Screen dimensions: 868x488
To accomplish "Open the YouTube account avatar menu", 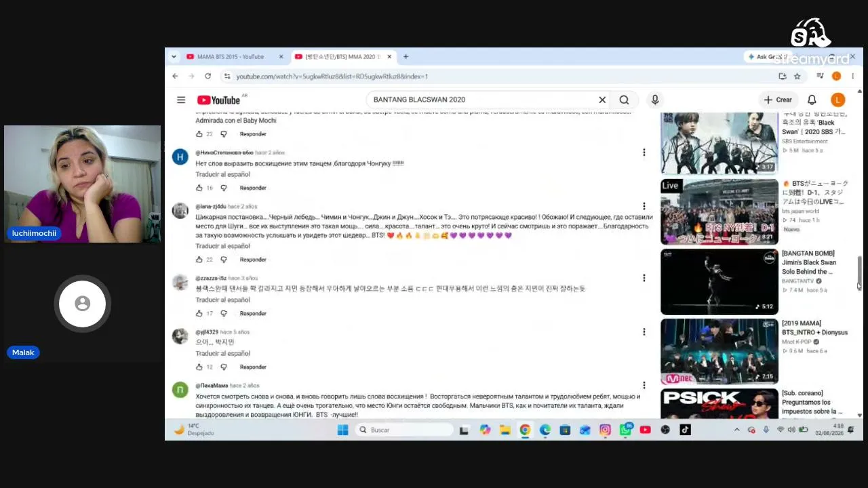I will click(837, 100).
